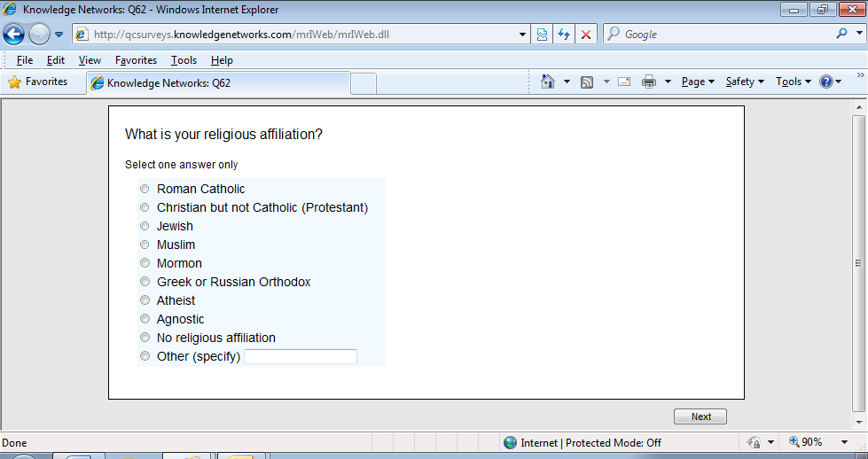Click the vertical scrollbar thumb

pyautogui.click(x=858, y=263)
